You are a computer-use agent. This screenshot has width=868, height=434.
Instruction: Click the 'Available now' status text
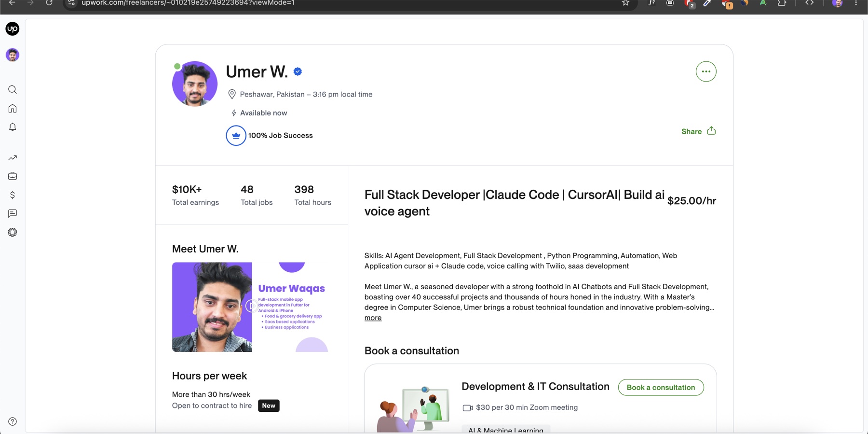[x=263, y=113]
